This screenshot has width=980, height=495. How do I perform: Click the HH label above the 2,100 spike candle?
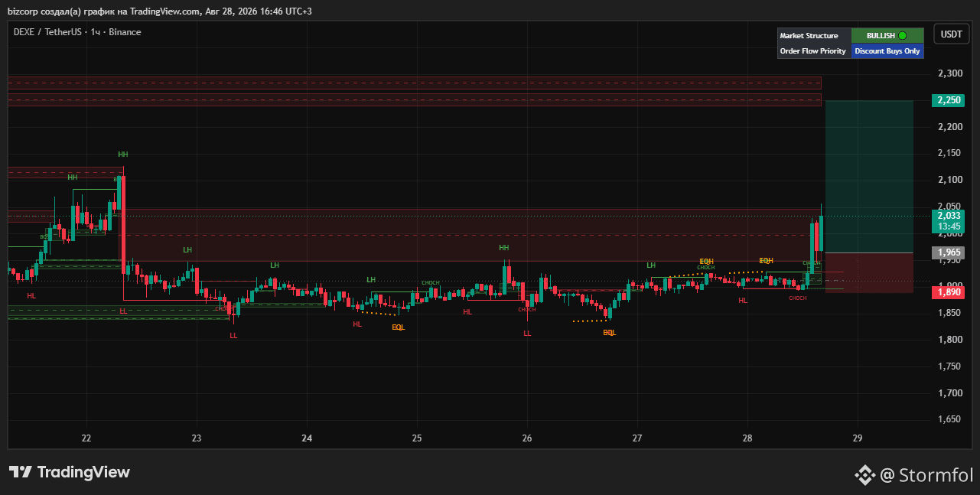(122, 155)
